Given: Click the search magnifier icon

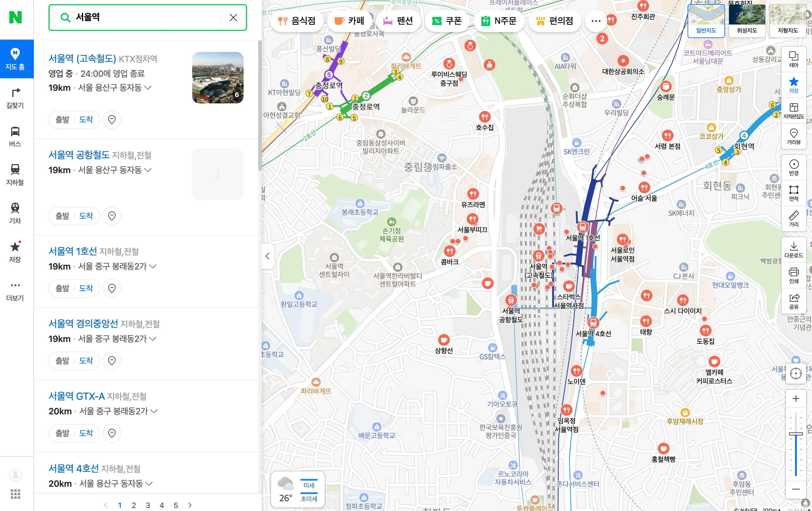Looking at the screenshot, I should [x=65, y=18].
